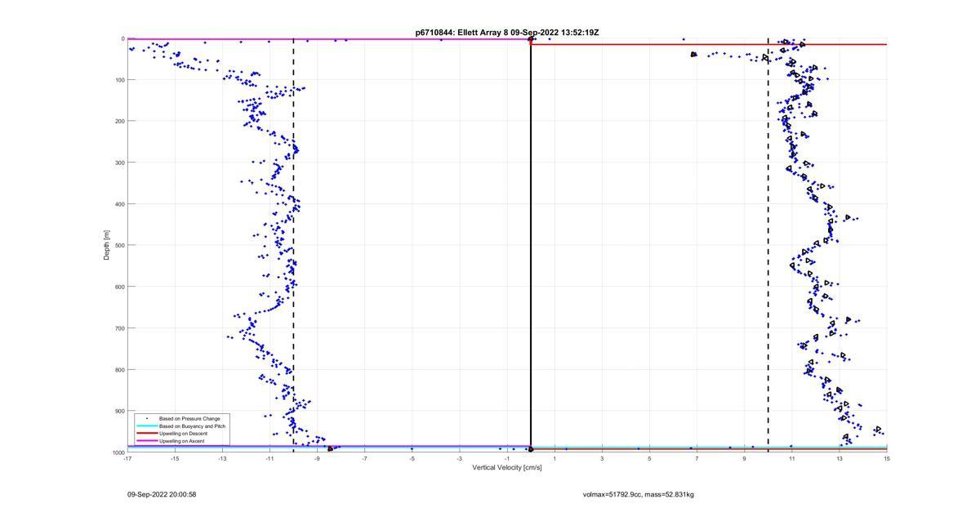Viewport: 980px width, 508px height.
Task: Click the depth tick label 200
Action: (x=119, y=121)
